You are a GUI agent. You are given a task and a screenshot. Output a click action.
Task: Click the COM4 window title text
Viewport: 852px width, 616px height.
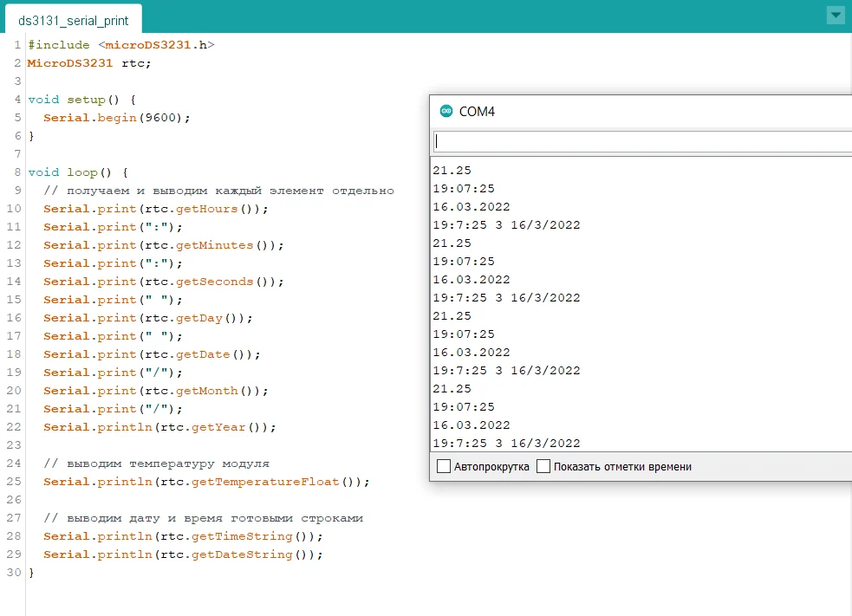pos(477,112)
